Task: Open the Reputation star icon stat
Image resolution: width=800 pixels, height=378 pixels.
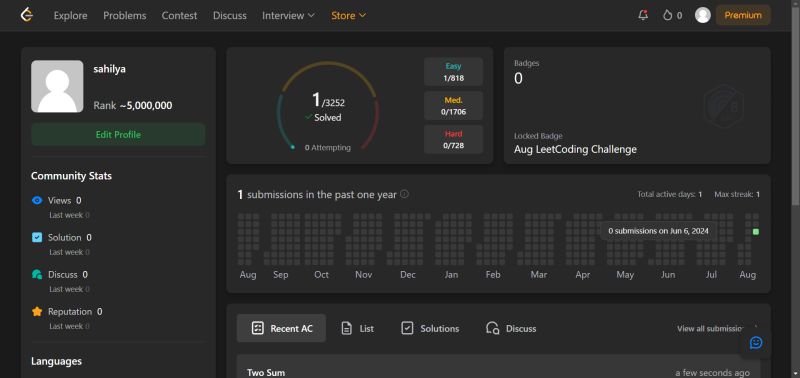Action: [x=37, y=312]
